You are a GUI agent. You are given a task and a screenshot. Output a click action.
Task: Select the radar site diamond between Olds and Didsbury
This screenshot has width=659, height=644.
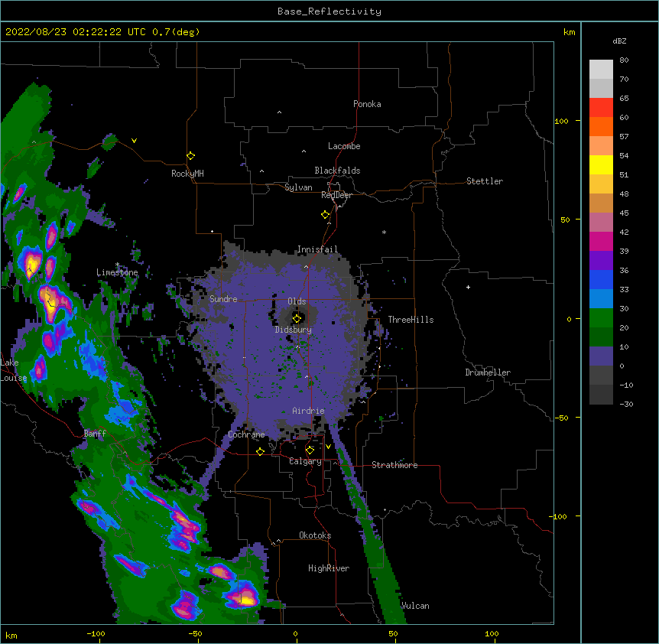[x=297, y=318]
